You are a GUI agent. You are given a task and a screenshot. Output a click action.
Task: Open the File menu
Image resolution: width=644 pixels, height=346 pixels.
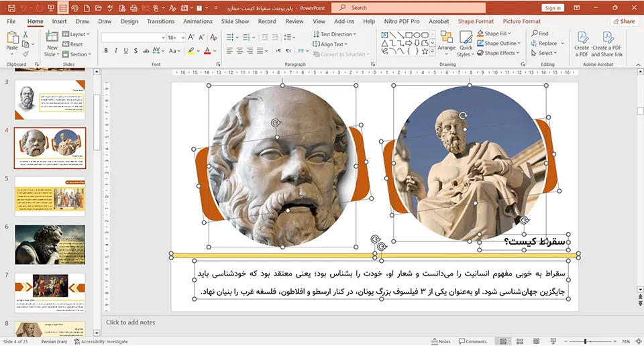tap(11, 21)
